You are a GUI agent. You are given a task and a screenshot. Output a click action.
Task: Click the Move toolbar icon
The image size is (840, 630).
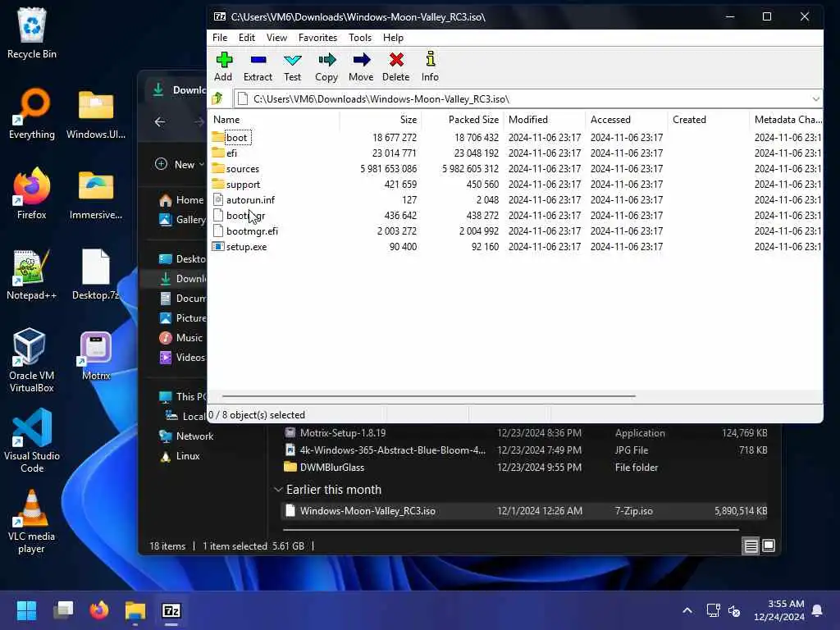pos(361,67)
